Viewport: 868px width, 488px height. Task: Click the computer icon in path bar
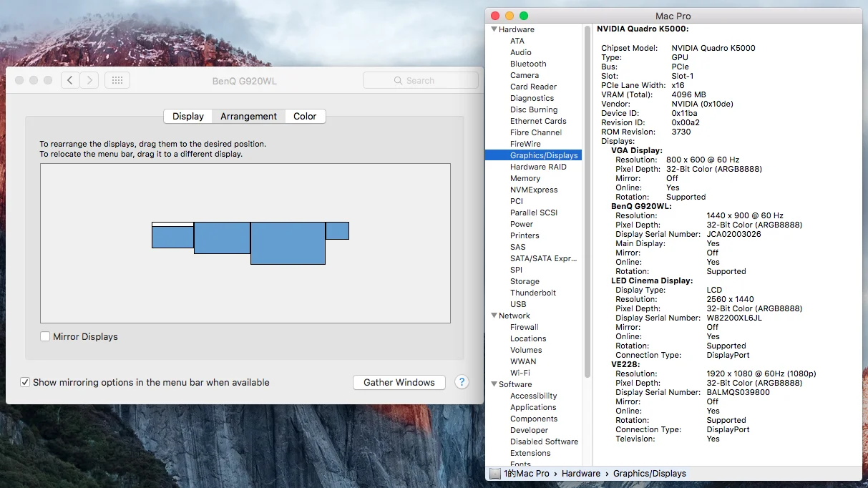(x=495, y=473)
